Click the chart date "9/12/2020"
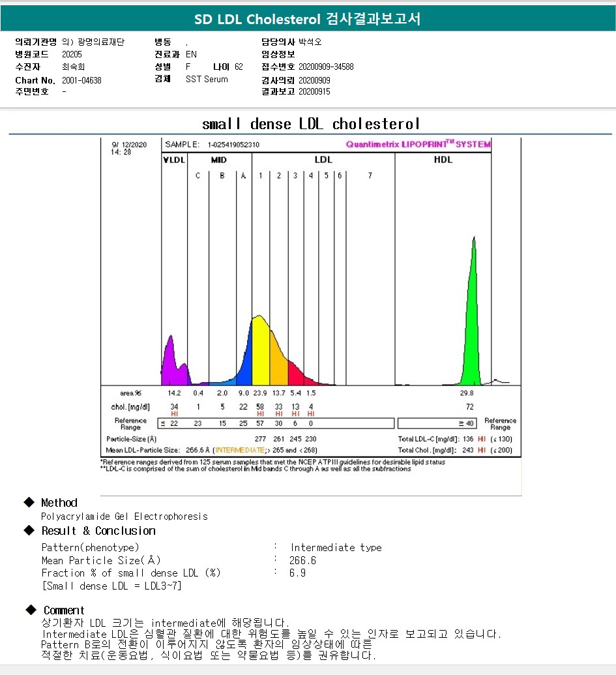Image resolution: width=616 pixels, height=675 pixels. pyautogui.click(x=129, y=145)
